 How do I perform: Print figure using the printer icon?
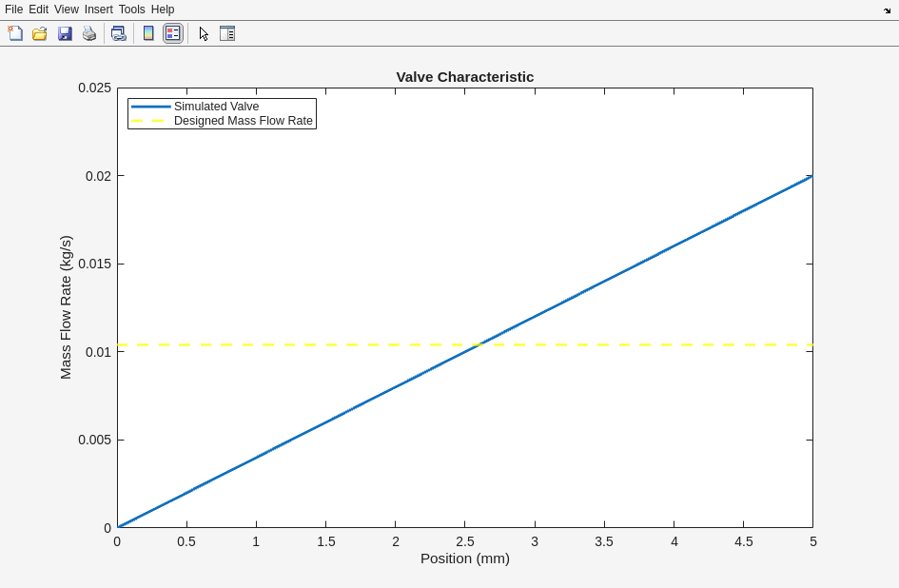[89, 33]
